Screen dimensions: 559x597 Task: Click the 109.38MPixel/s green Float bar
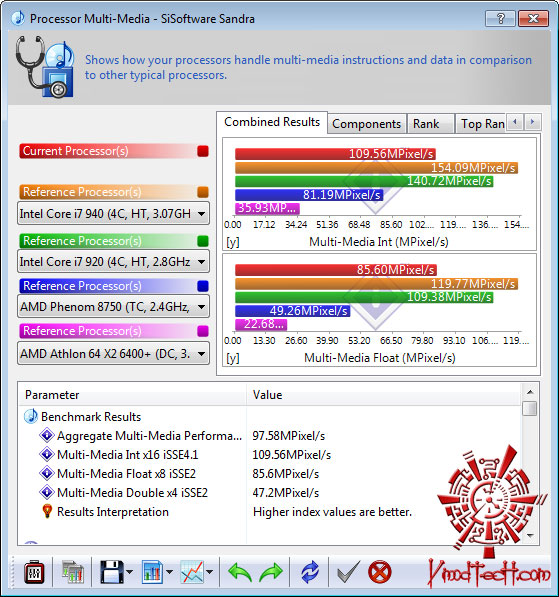click(364, 297)
